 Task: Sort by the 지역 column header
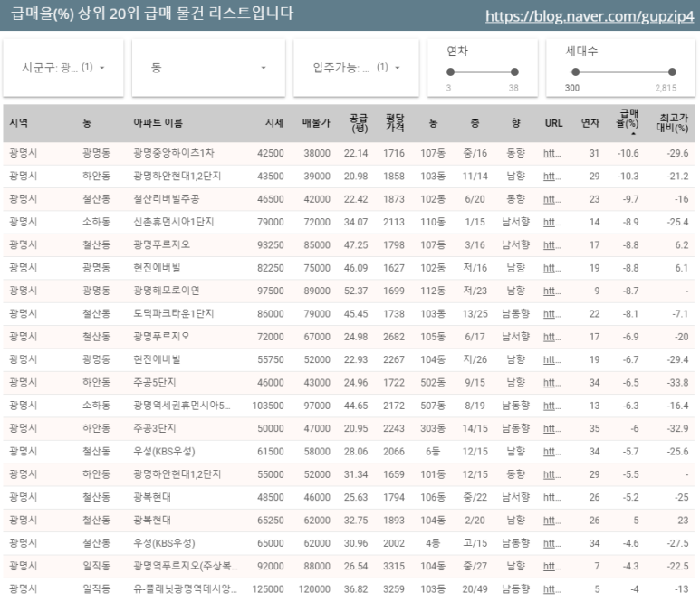18,123
